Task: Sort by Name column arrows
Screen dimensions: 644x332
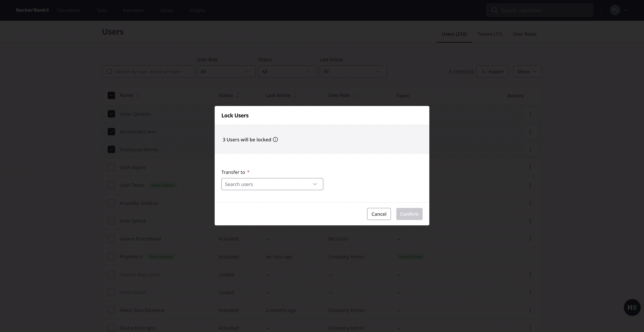Action: (x=138, y=95)
